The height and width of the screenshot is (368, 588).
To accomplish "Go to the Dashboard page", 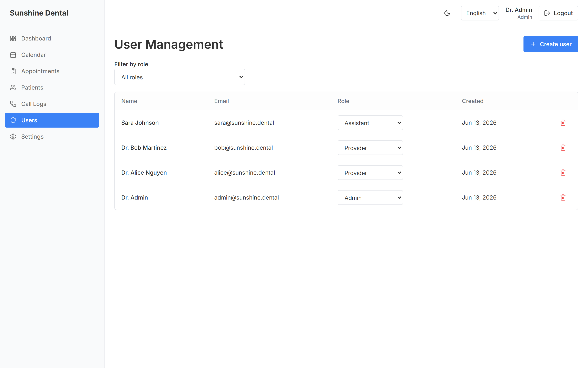I will pyautogui.click(x=52, y=38).
